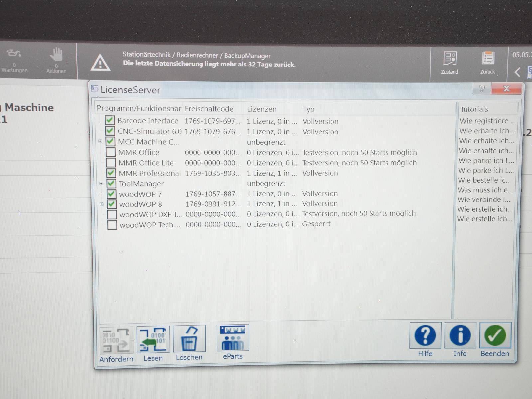Click the Stationärtechnik / Bedienrechner / BackupManager path
The image size is (532, 399).
(197, 55)
